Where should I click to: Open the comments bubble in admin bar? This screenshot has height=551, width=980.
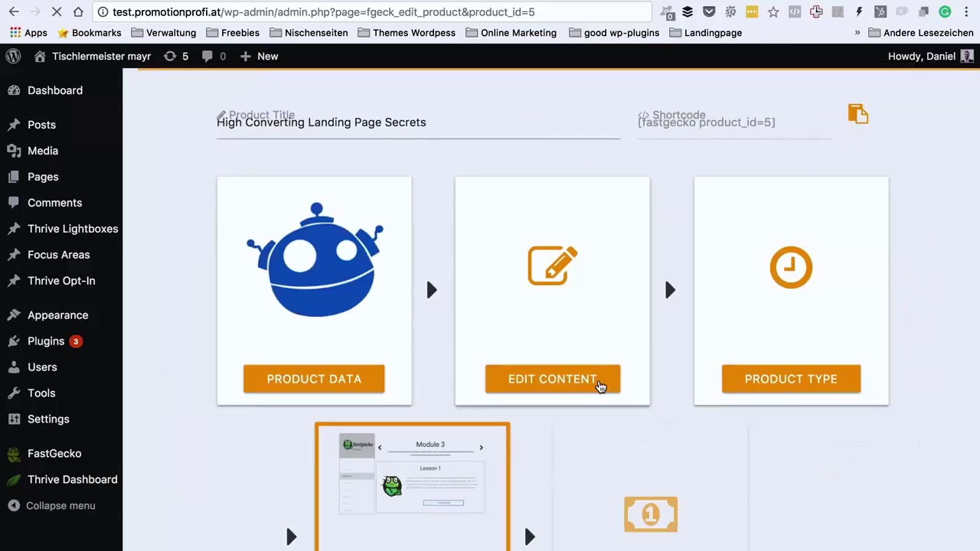point(214,56)
